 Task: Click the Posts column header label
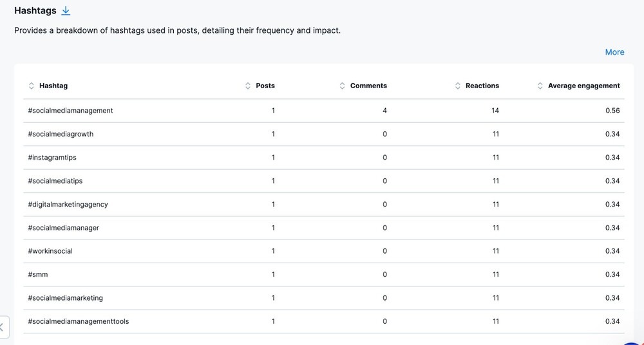click(x=265, y=86)
